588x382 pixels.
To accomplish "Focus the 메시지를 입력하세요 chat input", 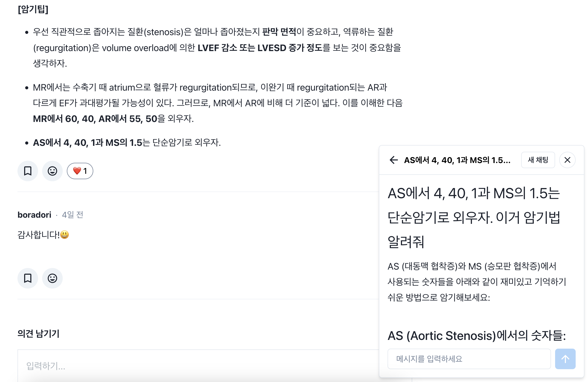I will coord(469,359).
